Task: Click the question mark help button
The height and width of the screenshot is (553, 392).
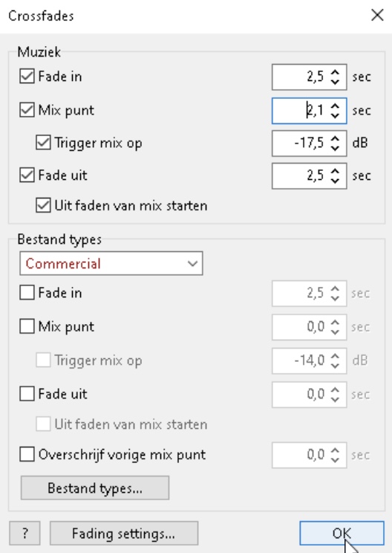Action: point(24,533)
